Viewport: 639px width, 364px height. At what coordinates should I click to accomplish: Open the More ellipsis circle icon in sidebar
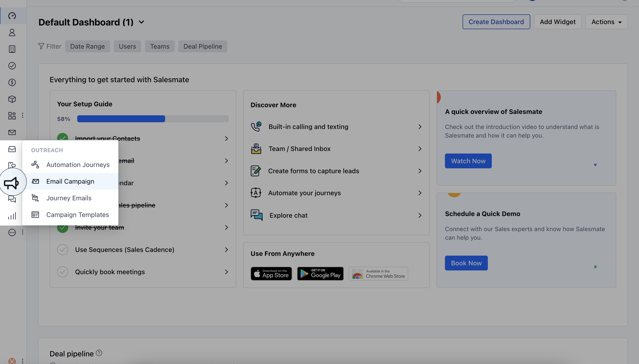(12, 232)
